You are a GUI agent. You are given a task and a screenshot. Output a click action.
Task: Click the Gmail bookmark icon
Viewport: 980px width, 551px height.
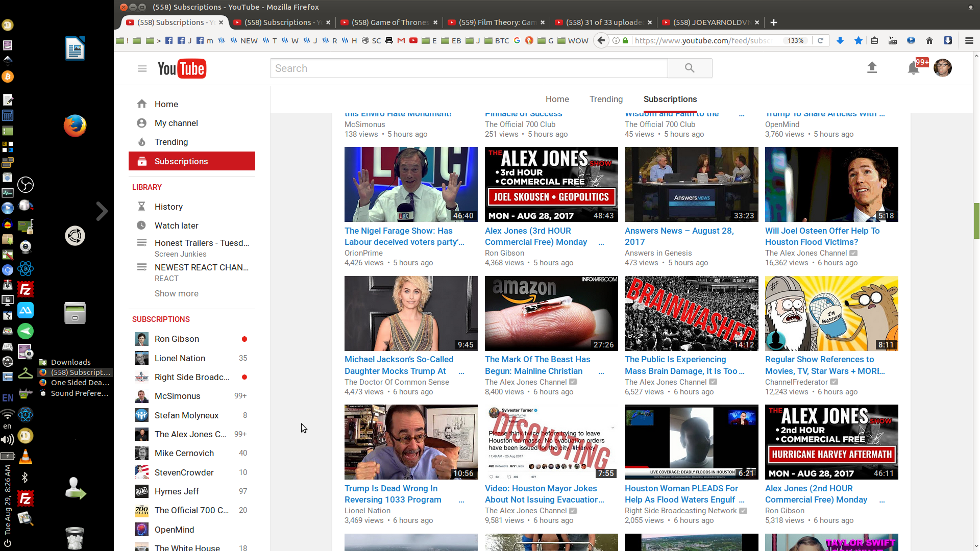point(401,40)
